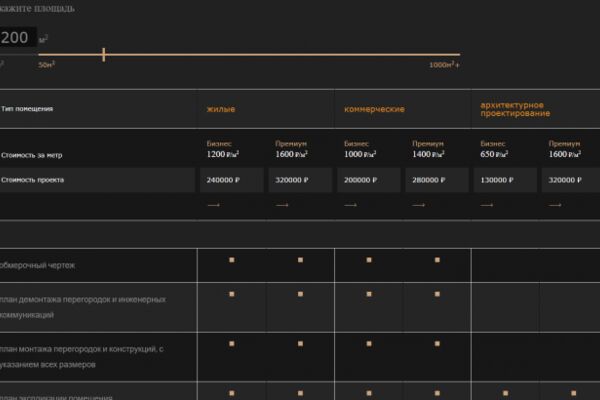Viewport: 600px width, 400px height.
Task: Click the 240000 ₽ project cost cell
Action: pos(232,180)
